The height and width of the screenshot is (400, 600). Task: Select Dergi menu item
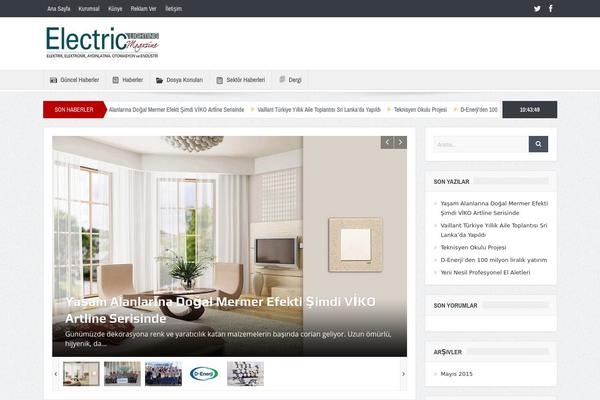290,80
